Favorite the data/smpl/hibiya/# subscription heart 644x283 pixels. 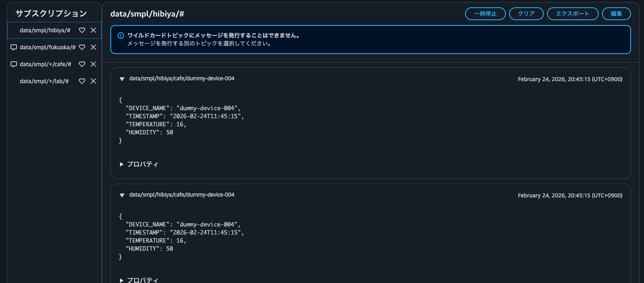(x=82, y=30)
